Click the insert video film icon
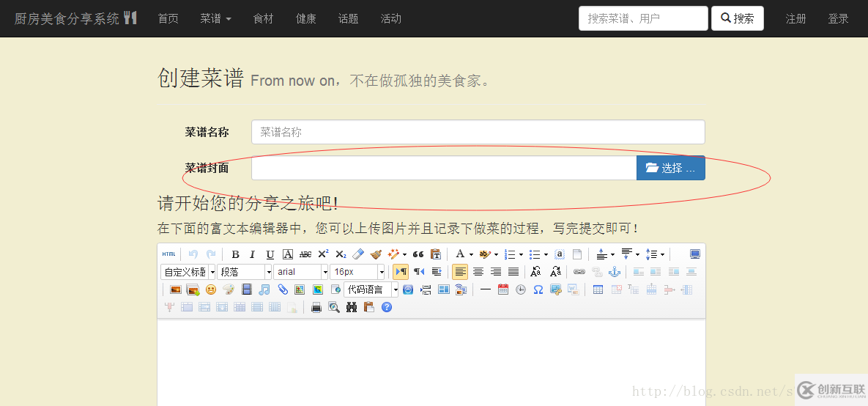Screen dimensions: 868x406 (x=246, y=289)
